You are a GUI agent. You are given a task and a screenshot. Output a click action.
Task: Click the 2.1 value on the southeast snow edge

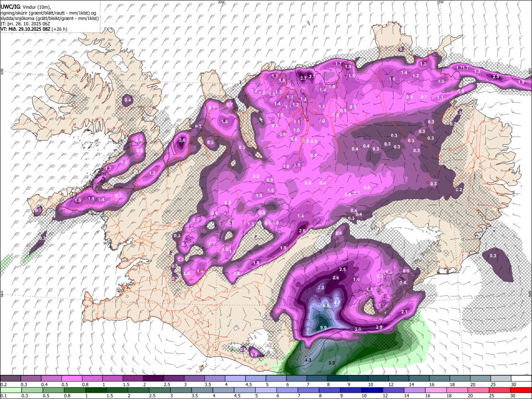pos(404,312)
